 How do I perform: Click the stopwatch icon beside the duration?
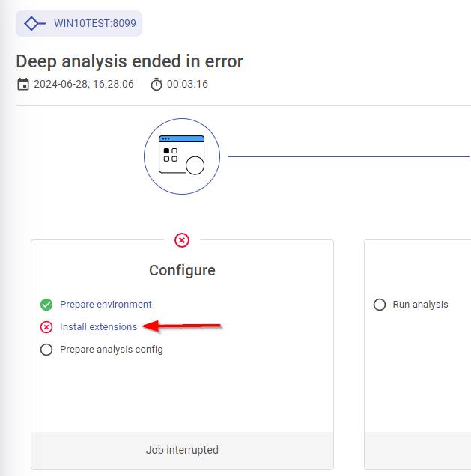[156, 85]
